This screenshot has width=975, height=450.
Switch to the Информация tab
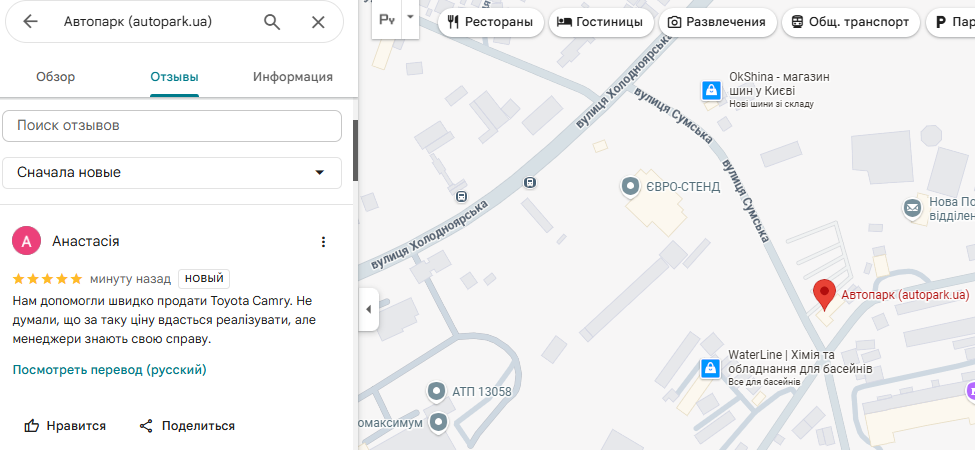[293, 77]
